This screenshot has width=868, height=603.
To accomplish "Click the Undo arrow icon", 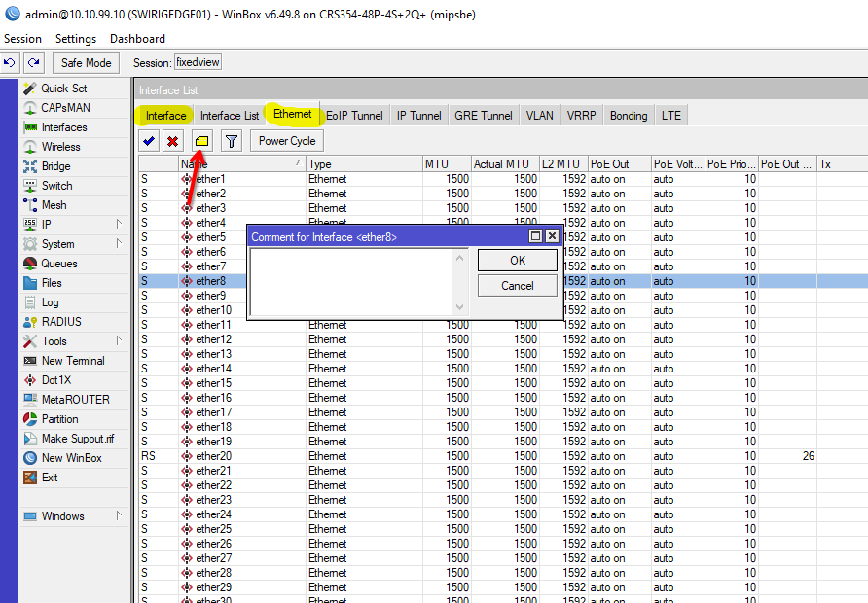I will click(10, 62).
